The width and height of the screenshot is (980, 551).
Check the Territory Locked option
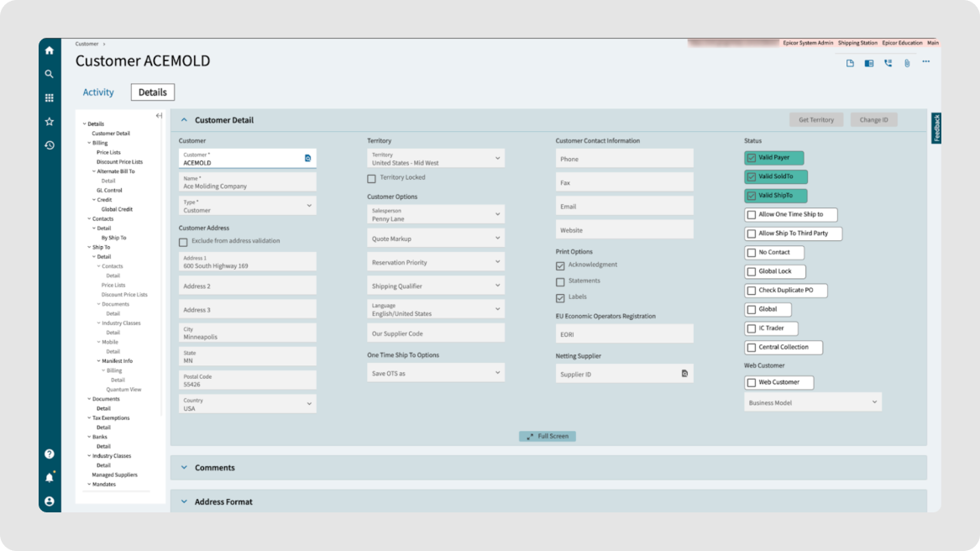(x=371, y=177)
